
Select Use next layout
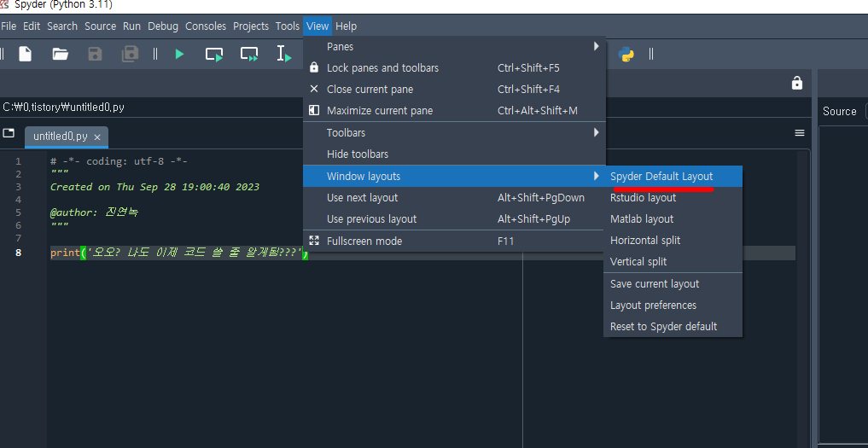(454, 198)
